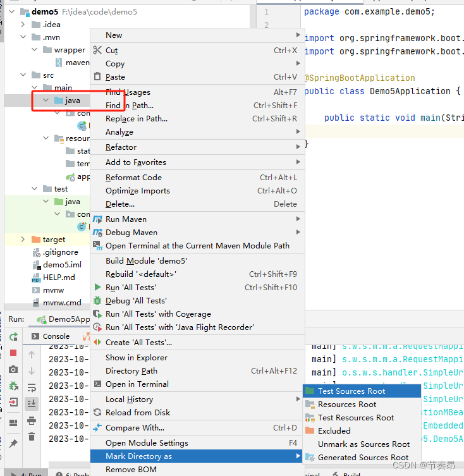
Task: Click Reload from Disk icon
Action: (97, 412)
